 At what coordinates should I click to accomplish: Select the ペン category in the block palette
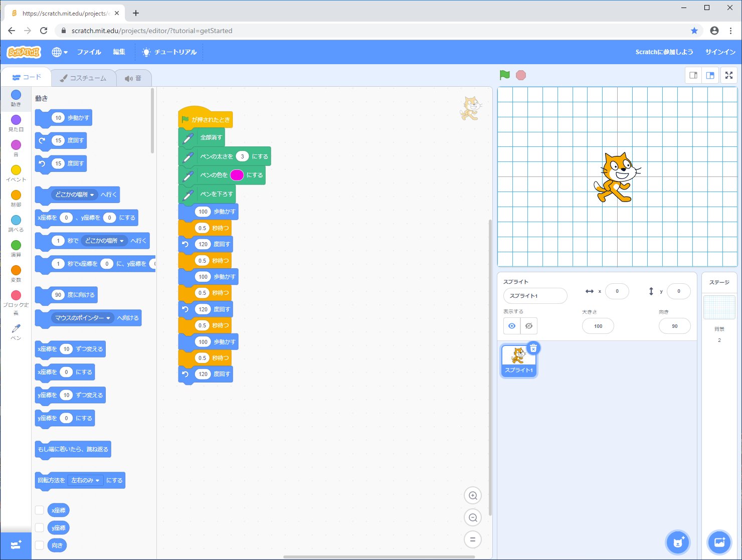pos(16,330)
